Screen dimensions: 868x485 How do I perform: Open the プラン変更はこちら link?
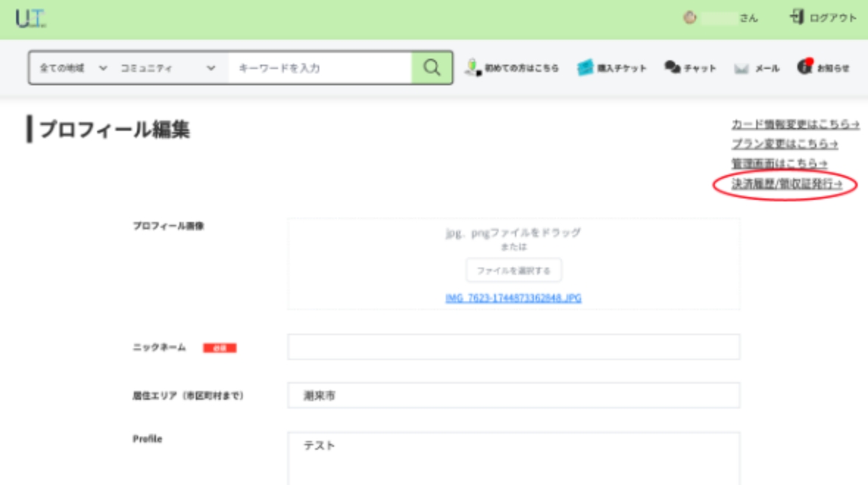pyautogui.click(x=784, y=144)
